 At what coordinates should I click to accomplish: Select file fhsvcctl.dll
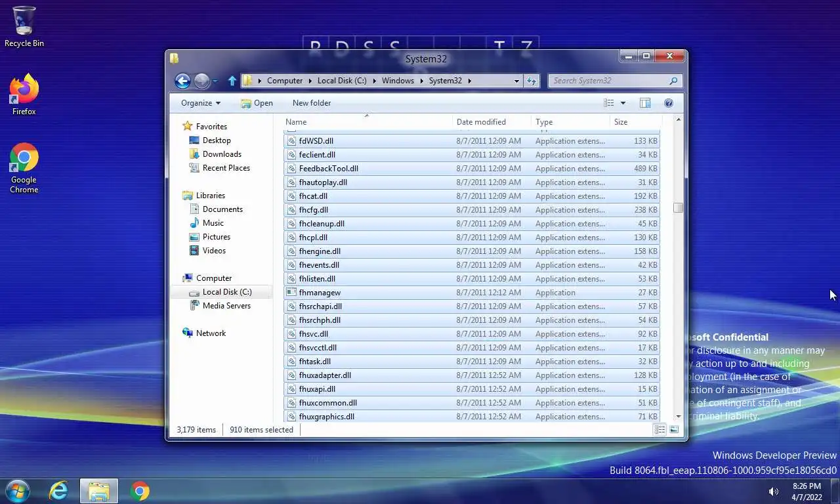point(472,348)
